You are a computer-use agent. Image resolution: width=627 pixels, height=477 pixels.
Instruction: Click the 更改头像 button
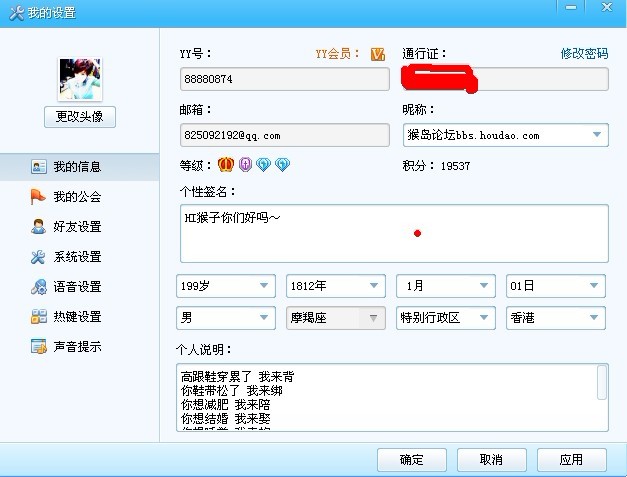click(x=80, y=117)
